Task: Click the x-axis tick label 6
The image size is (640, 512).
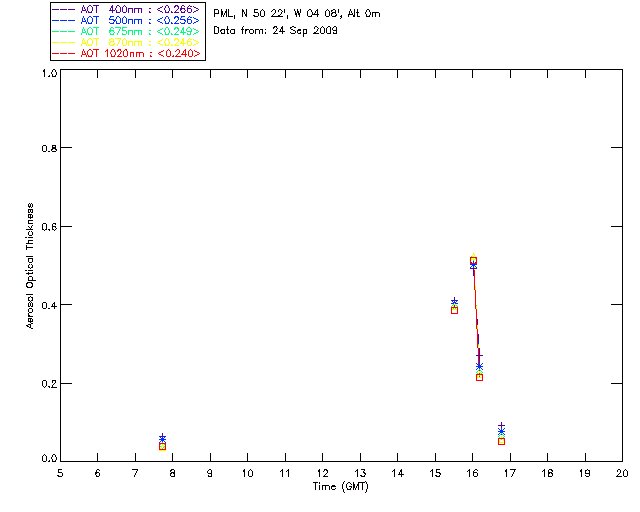Action: click(x=98, y=473)
